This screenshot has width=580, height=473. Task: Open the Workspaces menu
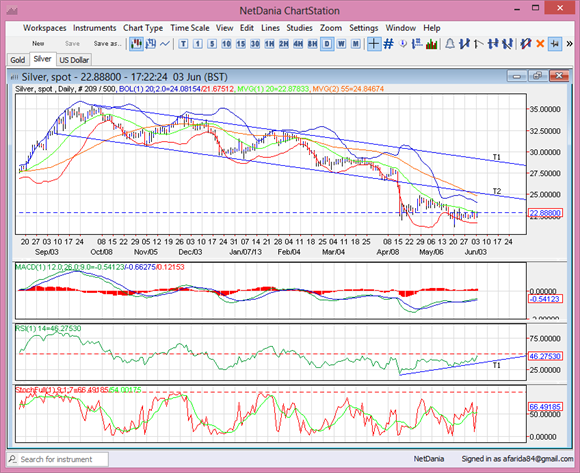tap(45, 28)
